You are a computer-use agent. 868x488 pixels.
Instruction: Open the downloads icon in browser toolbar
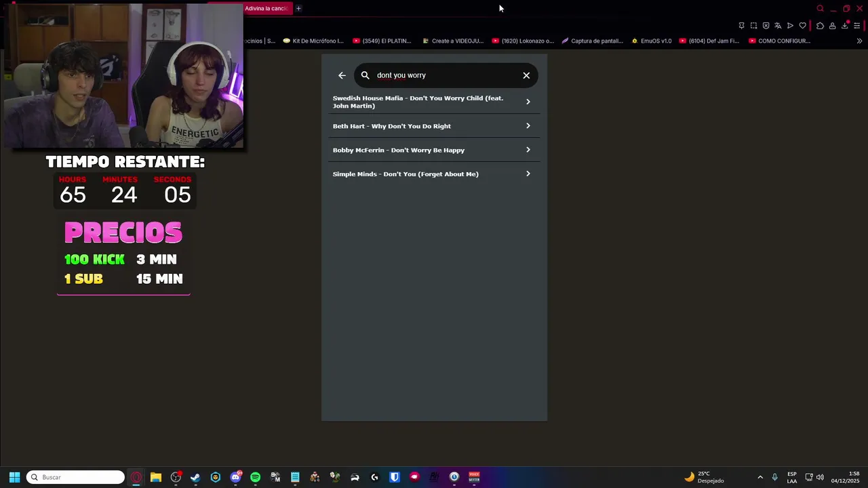pos(844,26)
